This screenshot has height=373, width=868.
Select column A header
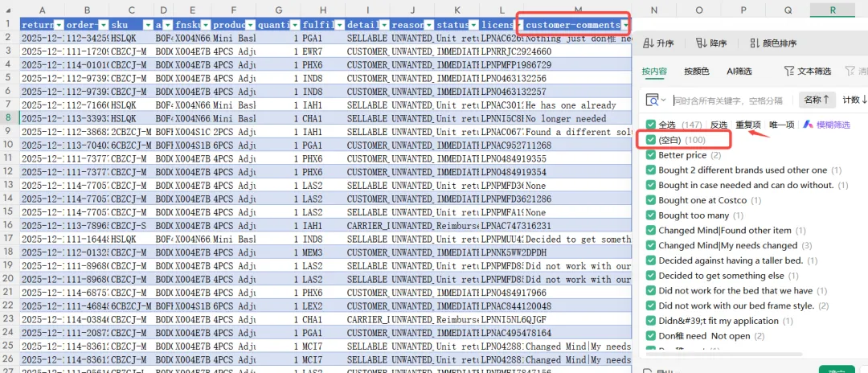(x=42, y=10)
